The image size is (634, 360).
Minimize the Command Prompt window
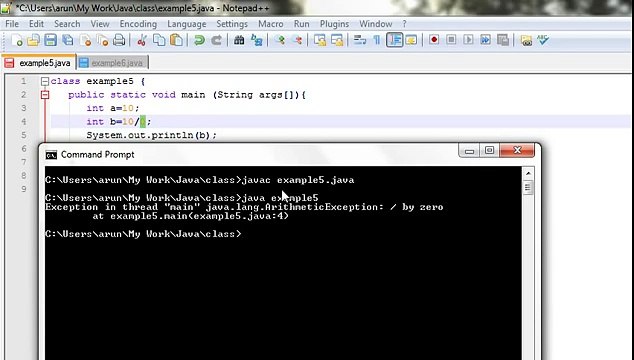[469, 150]
